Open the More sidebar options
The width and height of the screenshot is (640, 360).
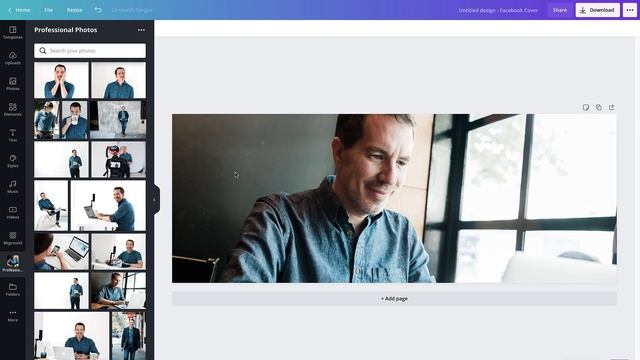point(13,315)
